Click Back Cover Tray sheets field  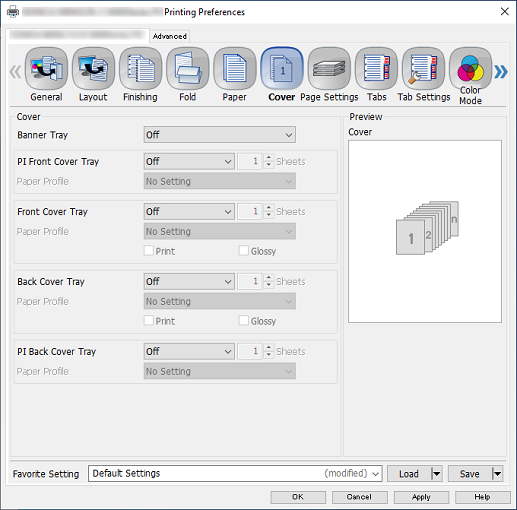[250, 281]
